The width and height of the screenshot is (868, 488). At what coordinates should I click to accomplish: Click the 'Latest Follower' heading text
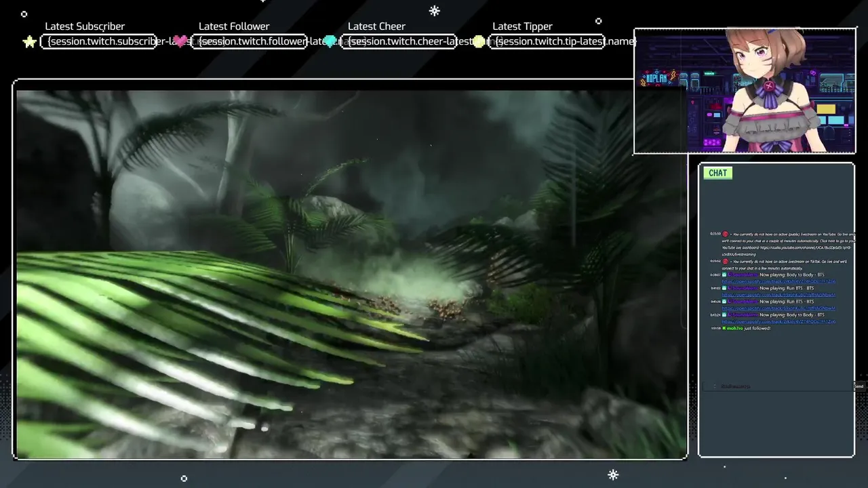[234, 26]
